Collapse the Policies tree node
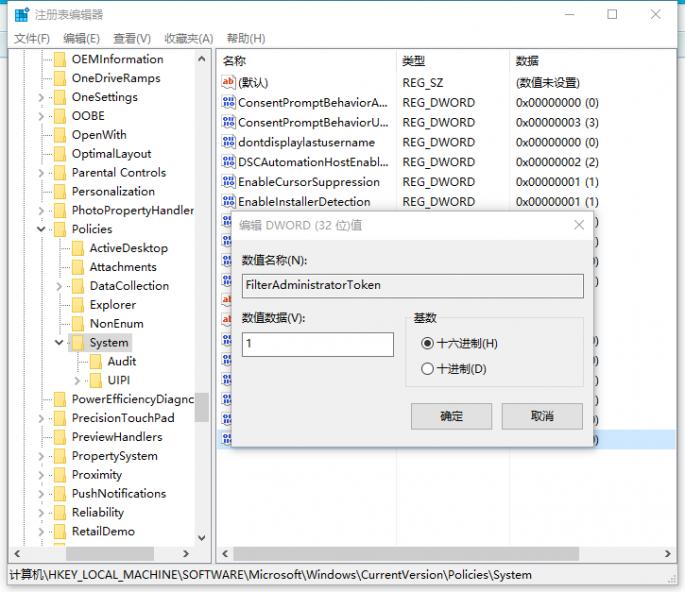This screenshot has width=685, height=592. (x=41, y=229)
